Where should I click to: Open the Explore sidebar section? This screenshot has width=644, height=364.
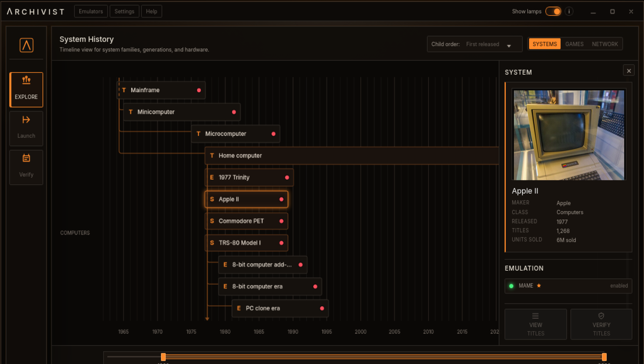[x=26, y=90]
